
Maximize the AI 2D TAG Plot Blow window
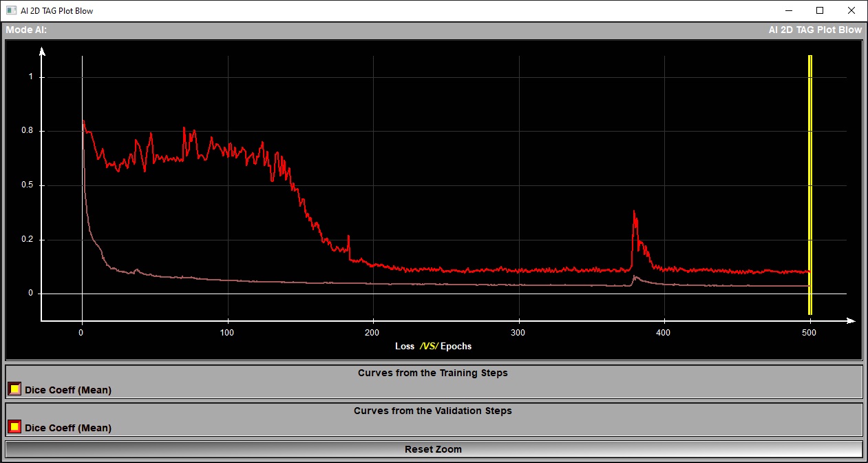(x=820, y=11)
